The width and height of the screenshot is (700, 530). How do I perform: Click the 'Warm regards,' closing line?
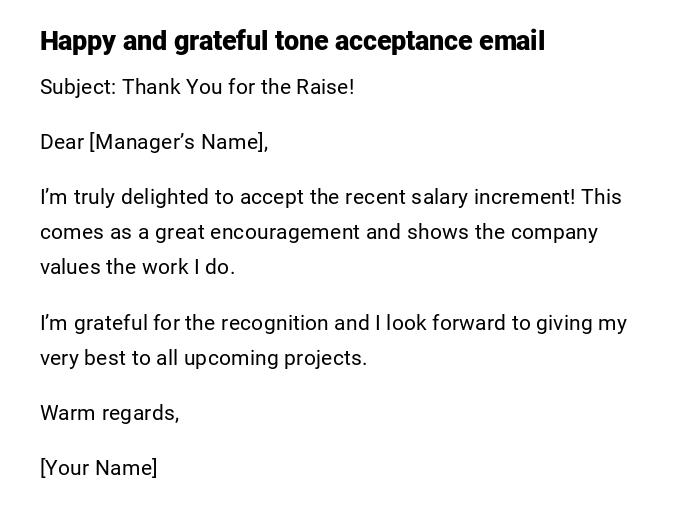(x=109, y=413)
